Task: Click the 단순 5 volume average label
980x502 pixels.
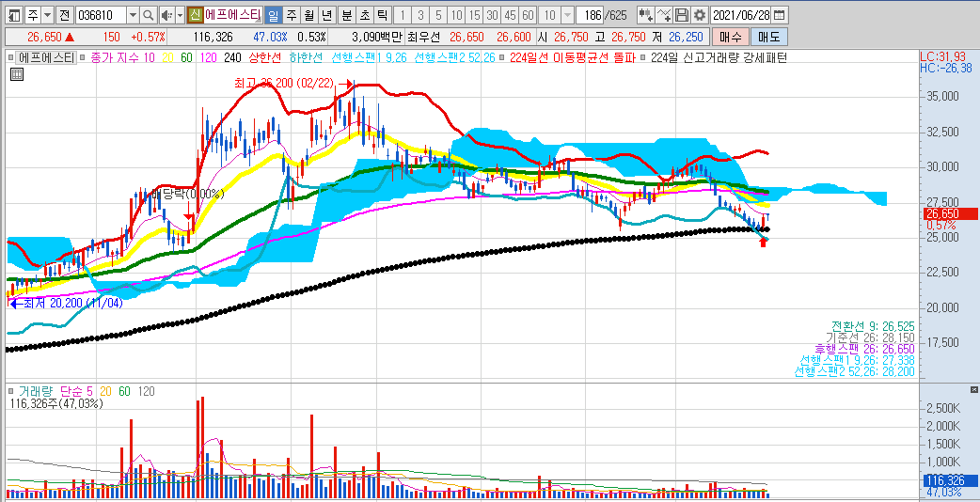Action: pyautogui.click(x=76, y=391)
